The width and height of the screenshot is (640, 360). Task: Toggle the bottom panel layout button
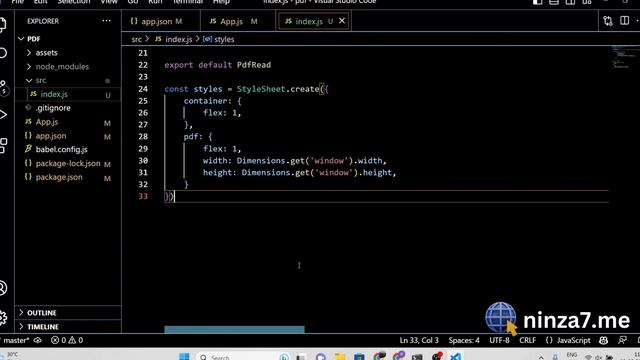pos(554,2)
